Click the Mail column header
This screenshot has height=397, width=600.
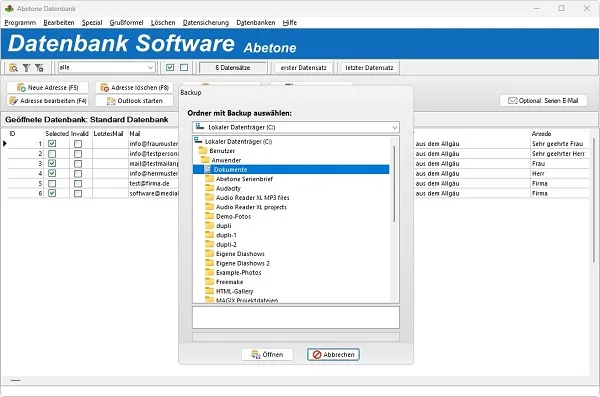135,134
